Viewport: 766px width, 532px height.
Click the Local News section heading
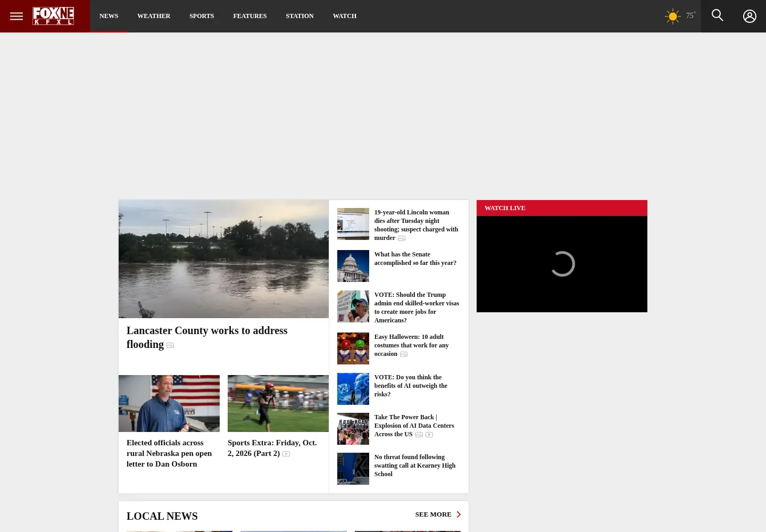pos(162,516)
